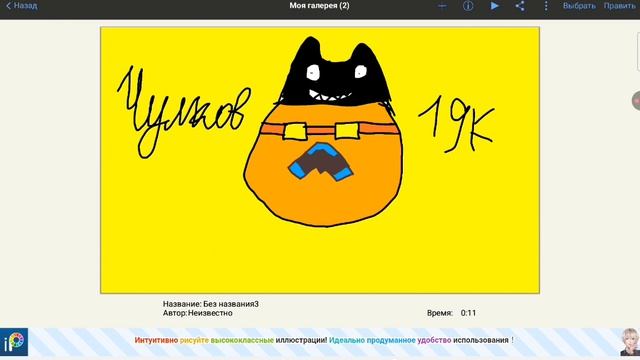Tap the Выбрать button

click(579, 6)
